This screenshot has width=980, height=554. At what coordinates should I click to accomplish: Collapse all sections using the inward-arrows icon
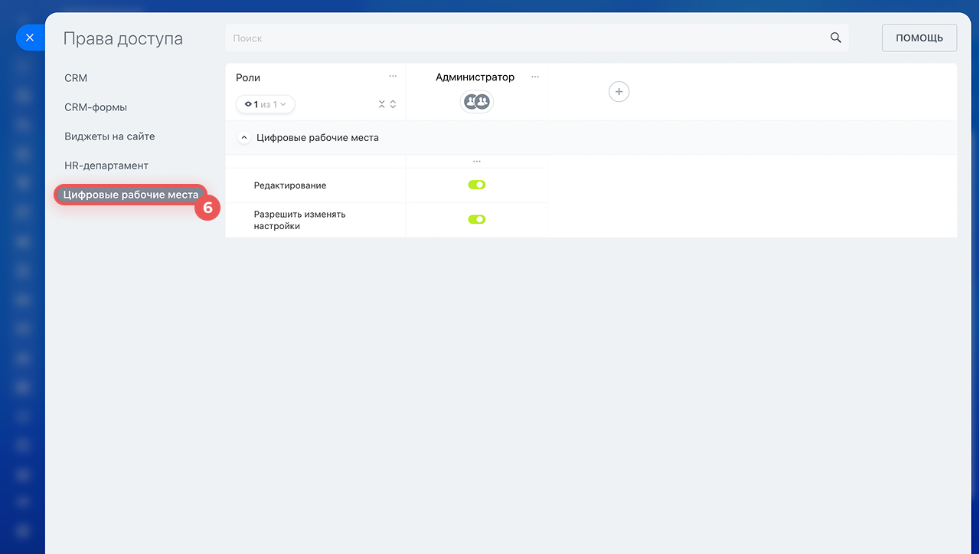(382, 104)
